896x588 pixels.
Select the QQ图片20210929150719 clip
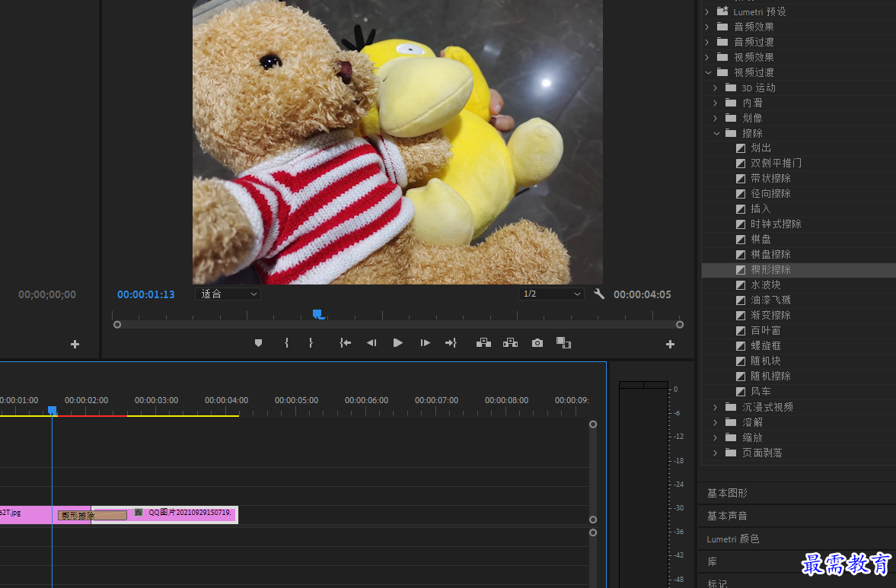(164, 514)
